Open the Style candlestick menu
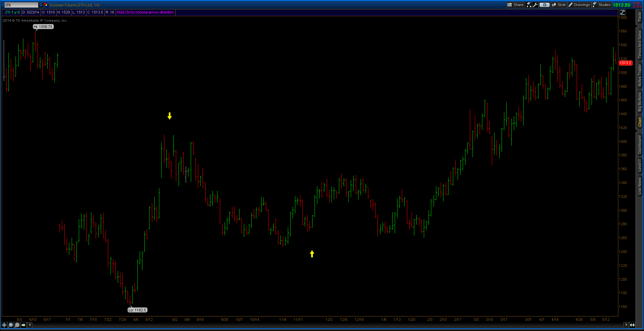This screenshot has width=644, height=331. click(559, 5)
